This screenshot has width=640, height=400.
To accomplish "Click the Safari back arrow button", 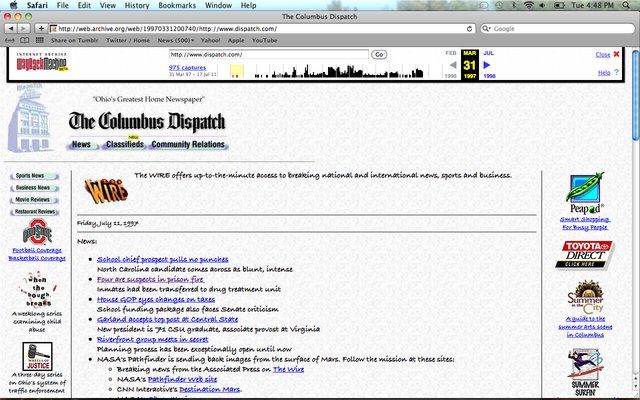I will tap(11, 29).
